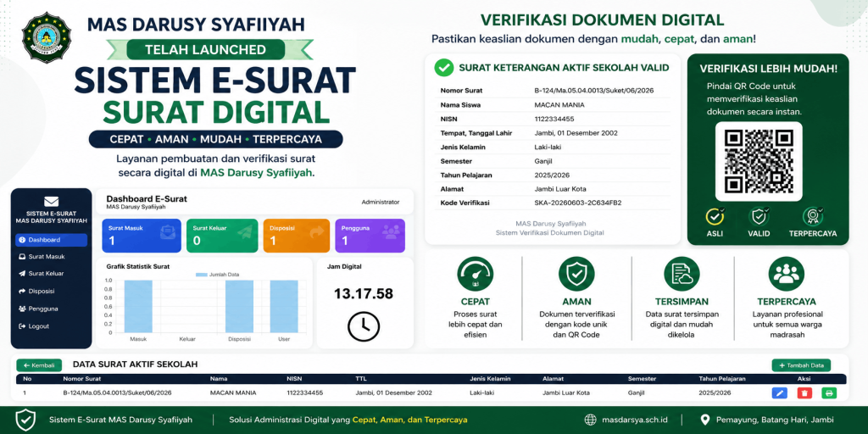
Task: Click the clock icon under Jam Digital
Action: point(364,326)
